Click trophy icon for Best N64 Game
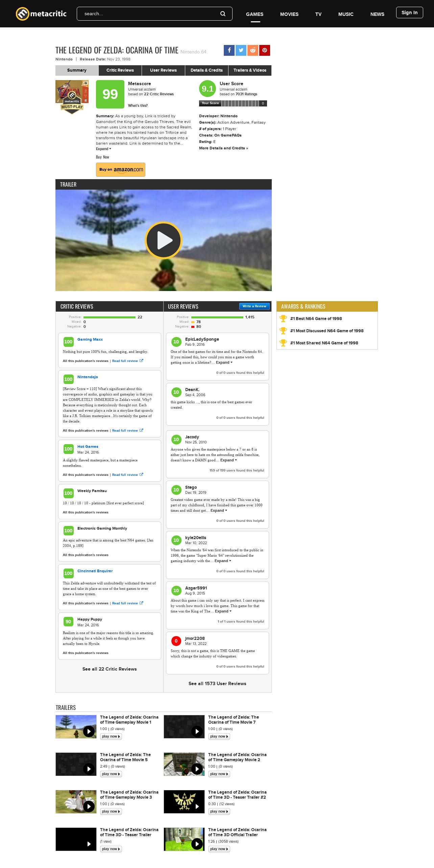The image size is (434, 868). pos(283,318)
